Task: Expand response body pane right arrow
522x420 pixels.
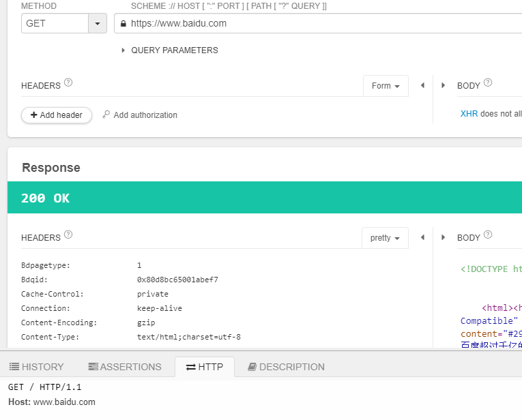Action: point(443,237)
